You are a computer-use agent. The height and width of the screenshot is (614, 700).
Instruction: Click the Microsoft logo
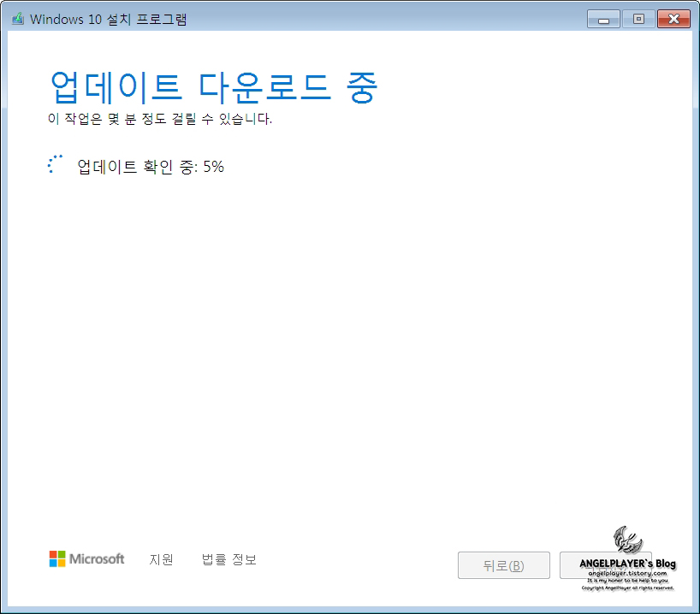(x=86, y=558)
